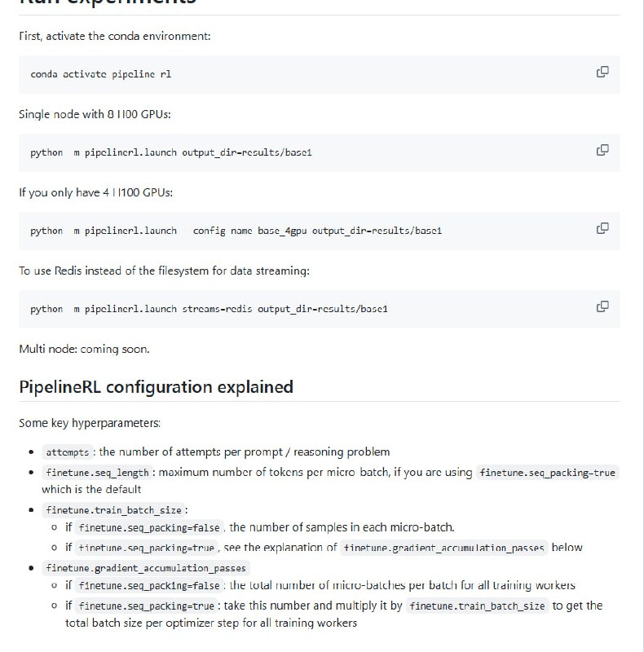Click the 'conda activate' code text
644x652 pixels.
pos(101,73)
